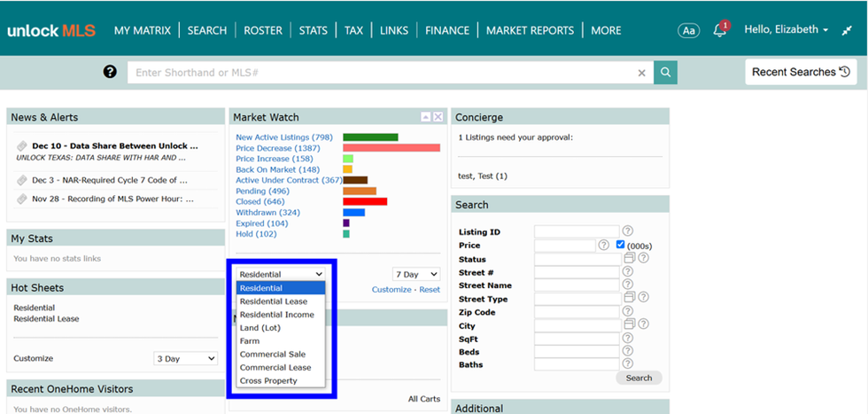Click the tag icon beside Dec 10 news
This screenshot has width=868, height=414.
pos(21,146)
